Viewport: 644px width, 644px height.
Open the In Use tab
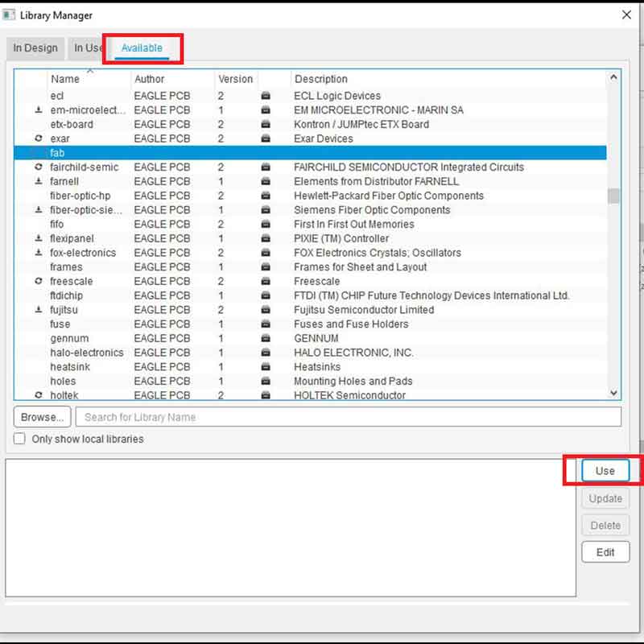[87, 48]
